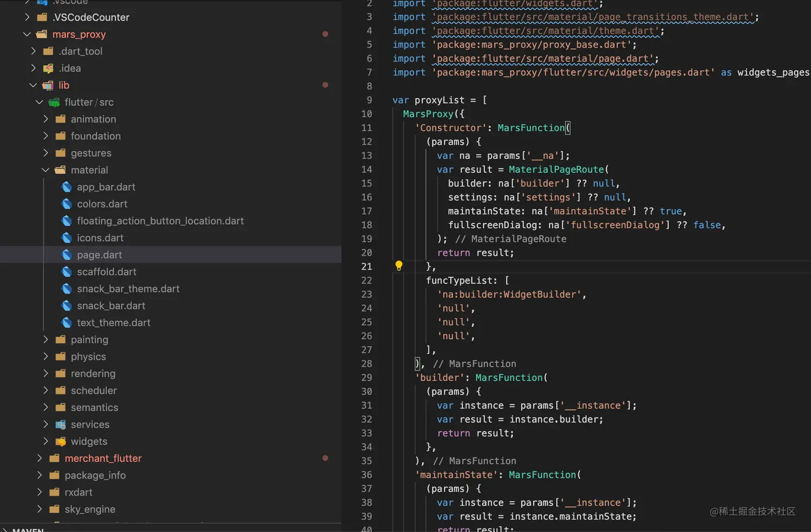
Task: Click the string 'na:builder:WidgetBuilder'
Action: pyautogui.click(x=509, y=294)
